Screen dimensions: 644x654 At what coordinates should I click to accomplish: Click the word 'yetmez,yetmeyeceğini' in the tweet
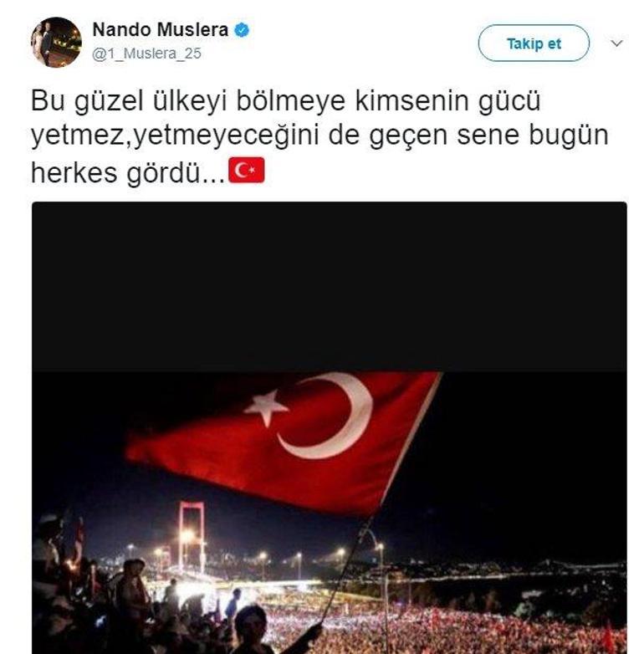175,136
